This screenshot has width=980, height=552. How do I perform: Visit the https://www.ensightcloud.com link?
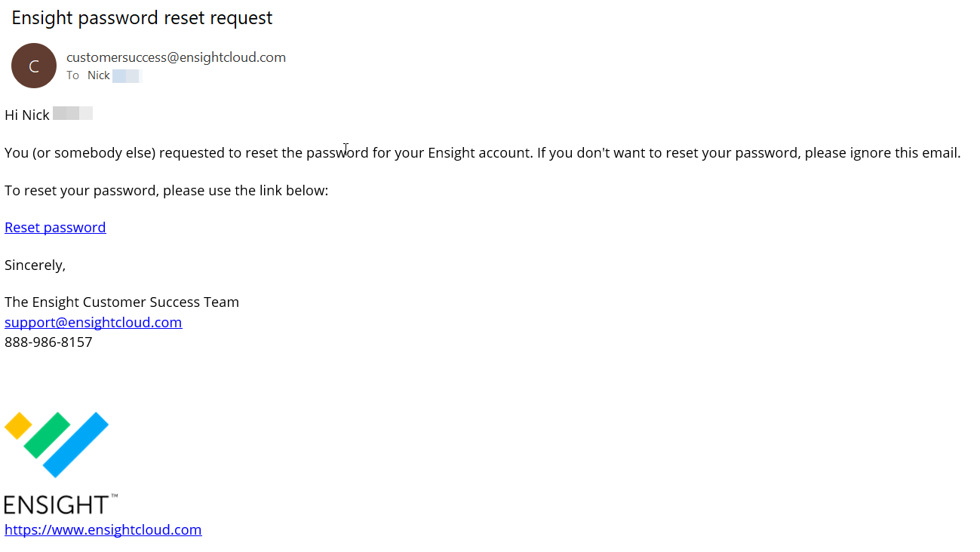coord(103,529)
